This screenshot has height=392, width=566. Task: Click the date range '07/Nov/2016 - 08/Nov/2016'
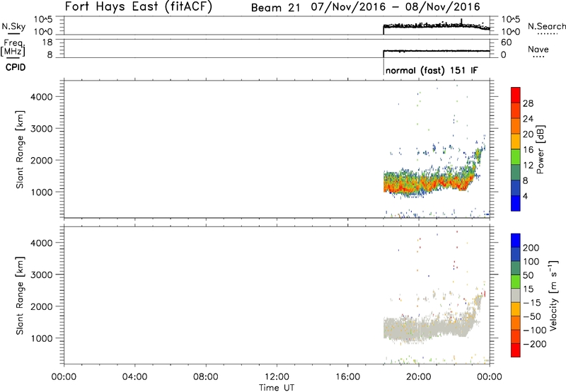point(395,7)
